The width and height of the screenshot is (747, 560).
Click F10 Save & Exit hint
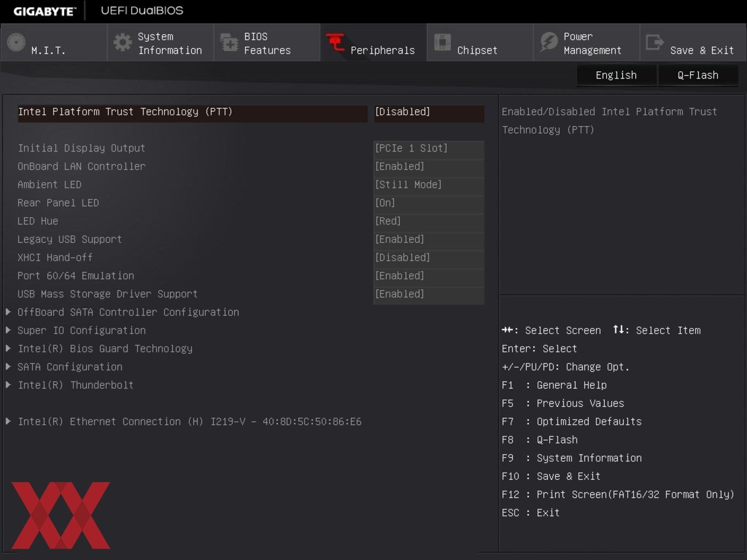pyautogui.click(x=551, y=476)
